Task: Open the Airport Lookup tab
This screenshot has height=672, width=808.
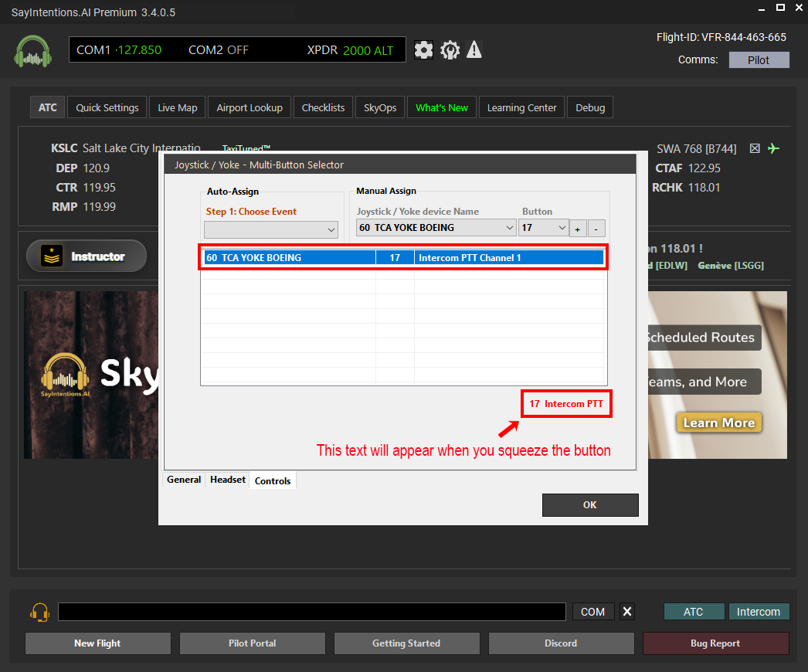Action: (x=250, y=107)
